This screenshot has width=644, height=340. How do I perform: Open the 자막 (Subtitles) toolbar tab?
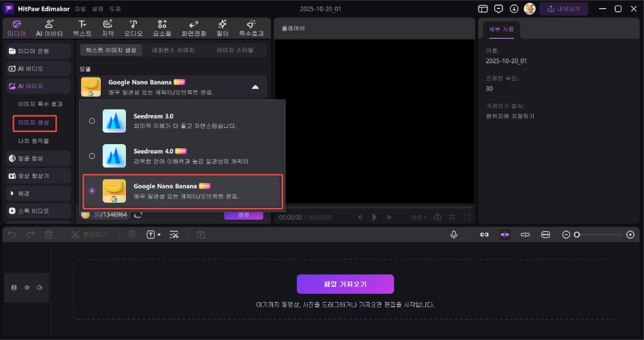(108, 29)
